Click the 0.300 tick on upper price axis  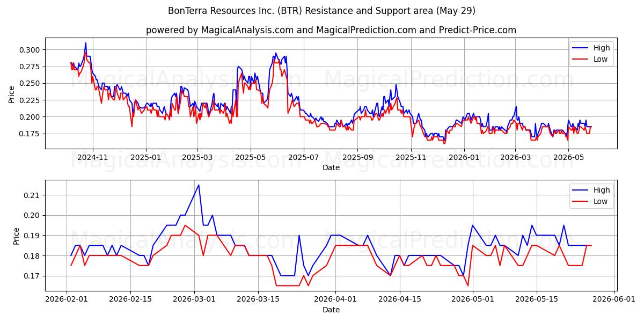coord(30,50)
